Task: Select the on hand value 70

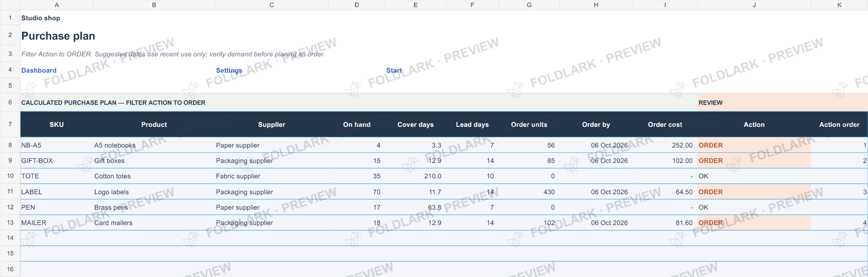Action: (357, 192)
